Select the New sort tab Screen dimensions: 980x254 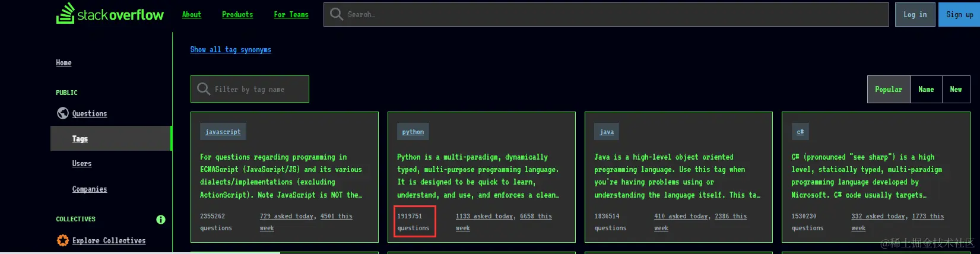(x=956, y=89)
